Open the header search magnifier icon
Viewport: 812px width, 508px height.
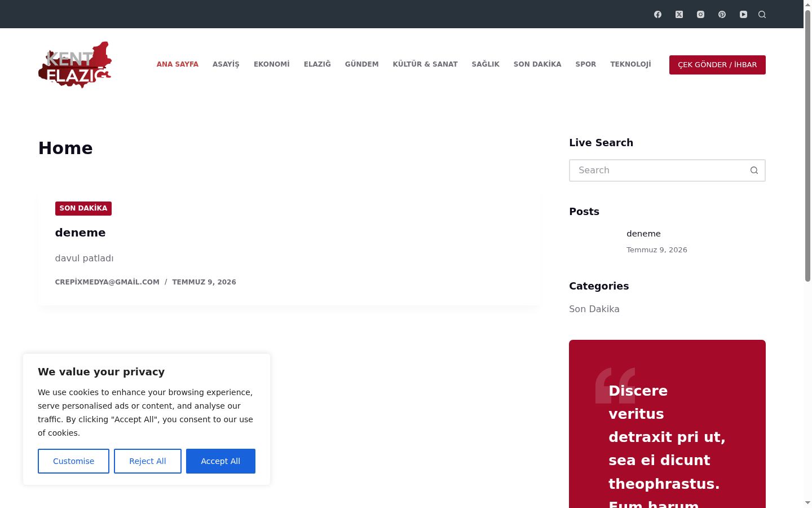pos(762,15)
